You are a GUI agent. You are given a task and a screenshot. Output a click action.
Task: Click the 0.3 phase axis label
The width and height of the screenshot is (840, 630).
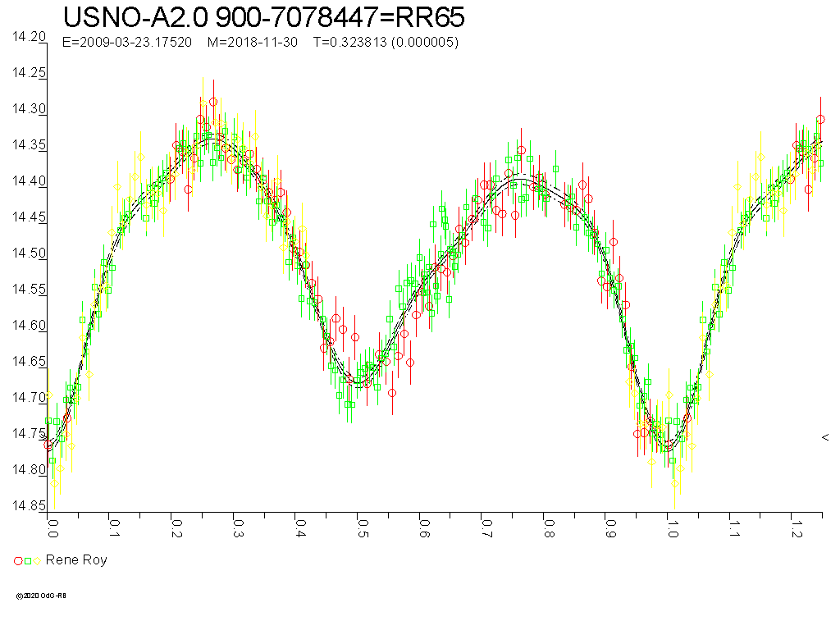coord(239,528)
